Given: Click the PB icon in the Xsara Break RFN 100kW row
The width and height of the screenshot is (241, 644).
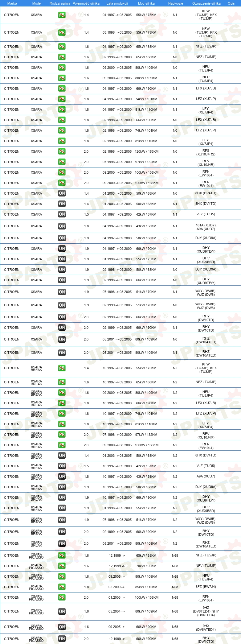Looking at the screenshot, I should pyautogui.click(x=62, y=445).
